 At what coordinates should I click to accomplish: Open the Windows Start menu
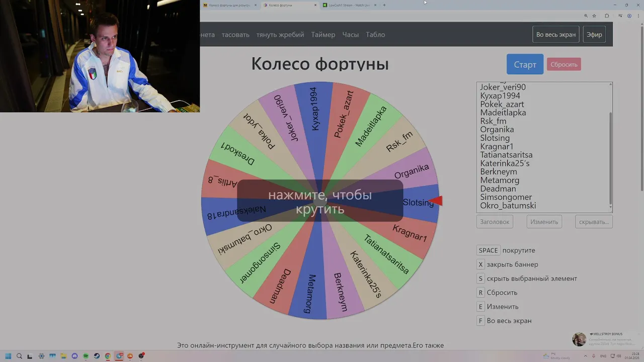click(8, 356)
